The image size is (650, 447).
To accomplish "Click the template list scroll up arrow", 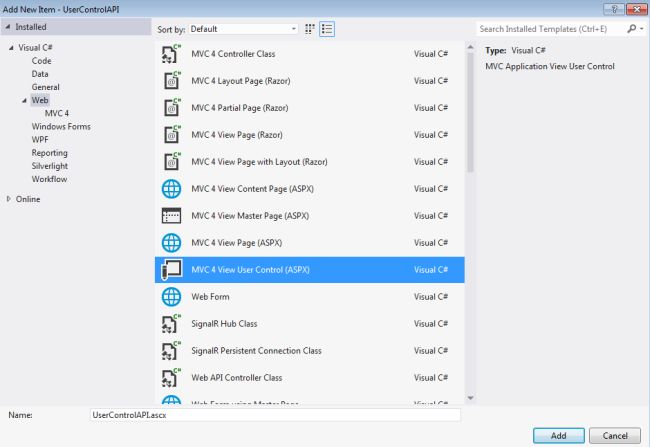I will (470, 47).
